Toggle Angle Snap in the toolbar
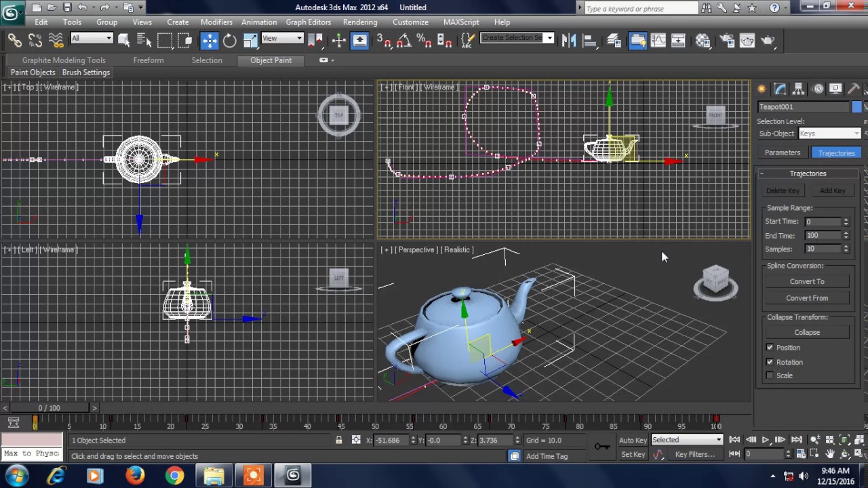This screenshot has height=488, width=868. (404, 41)
